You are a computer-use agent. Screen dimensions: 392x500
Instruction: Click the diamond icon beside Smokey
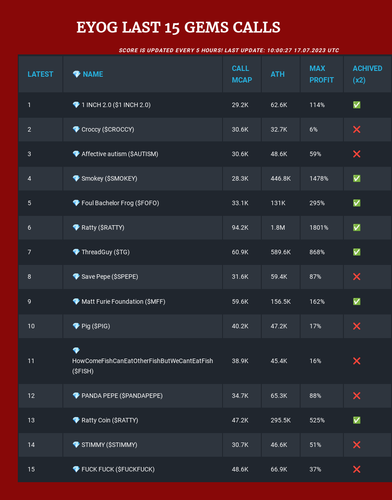coord(76,178)
